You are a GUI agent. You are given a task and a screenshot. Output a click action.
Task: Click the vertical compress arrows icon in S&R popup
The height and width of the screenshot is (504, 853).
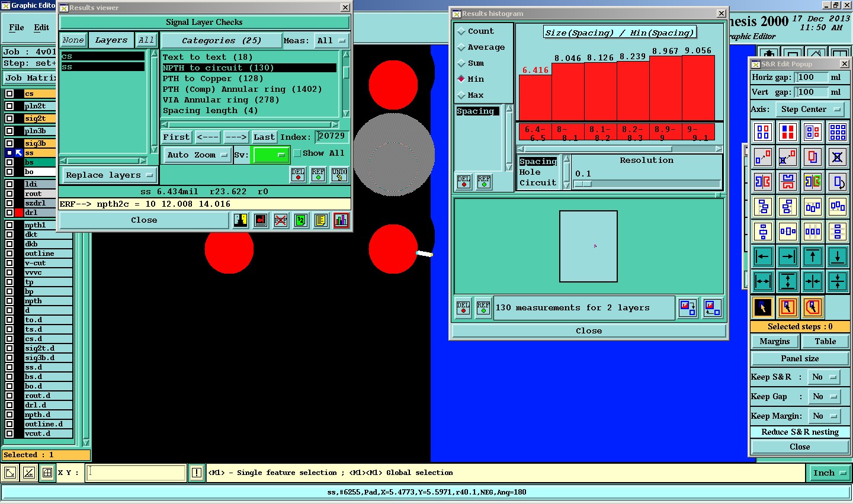[x=838, y=281]
